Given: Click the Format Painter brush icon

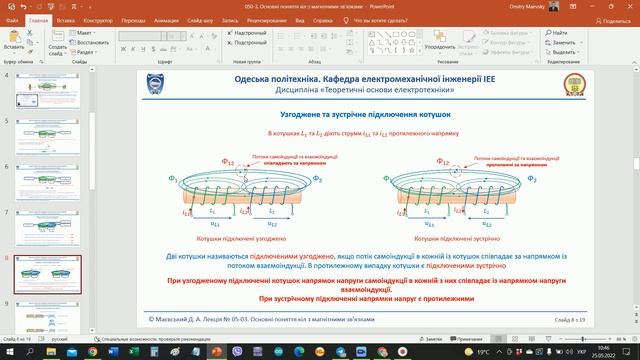Looking at the screenshot, I should [x=30, y=52].
